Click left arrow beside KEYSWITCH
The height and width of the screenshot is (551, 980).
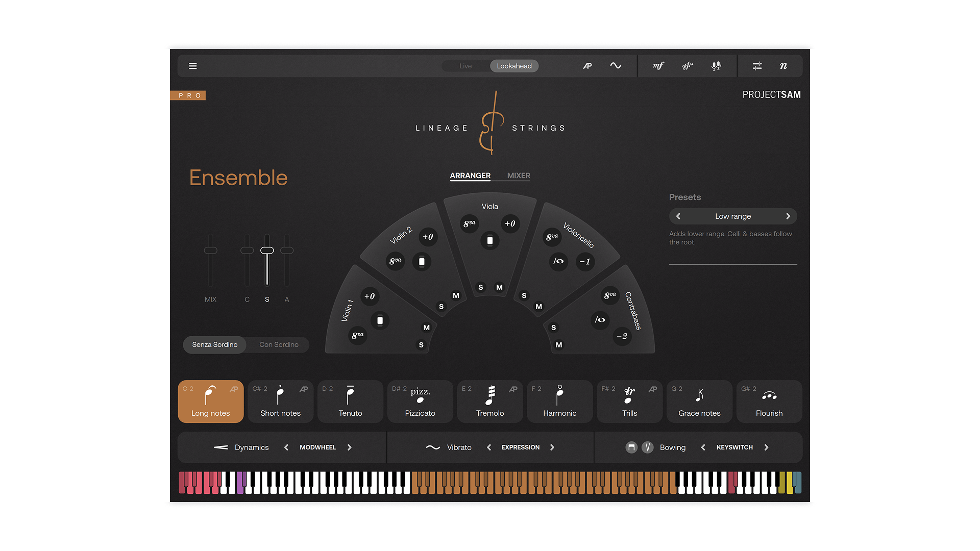coord(703,447)
